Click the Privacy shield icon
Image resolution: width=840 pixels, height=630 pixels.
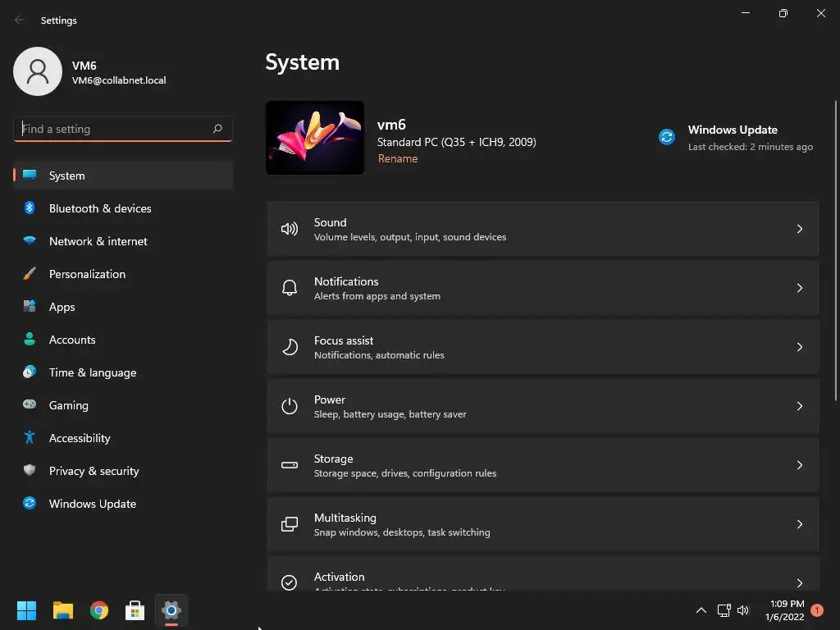pyautogui.click(x=30, y=470)
